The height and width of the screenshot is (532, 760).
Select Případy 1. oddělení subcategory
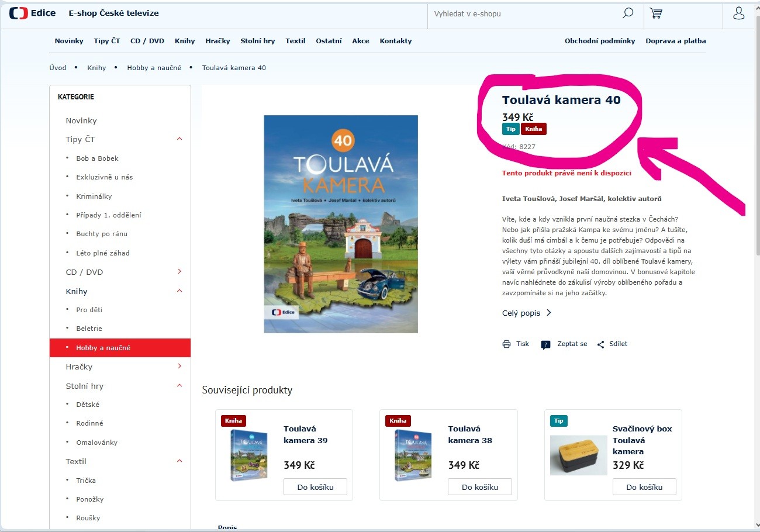(109, 215)
